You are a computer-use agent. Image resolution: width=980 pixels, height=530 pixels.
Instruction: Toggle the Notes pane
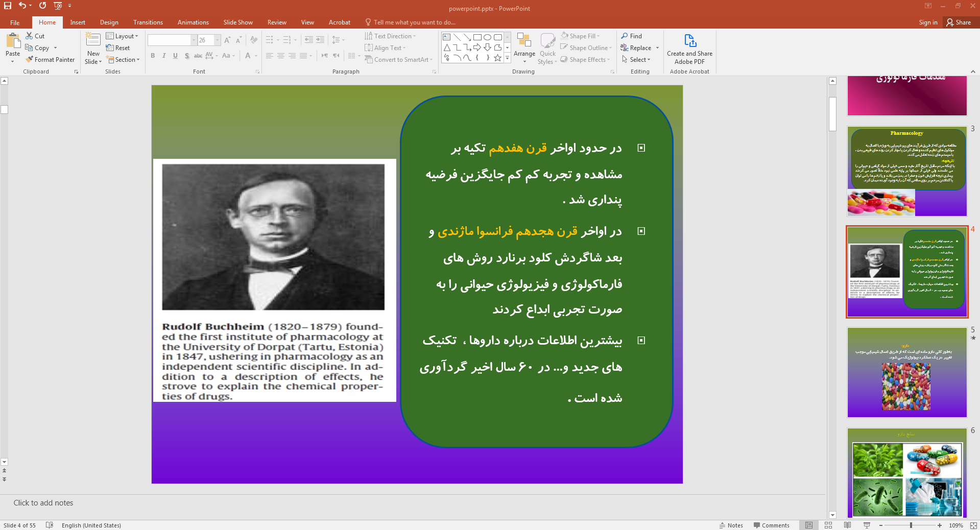point(731,525)
